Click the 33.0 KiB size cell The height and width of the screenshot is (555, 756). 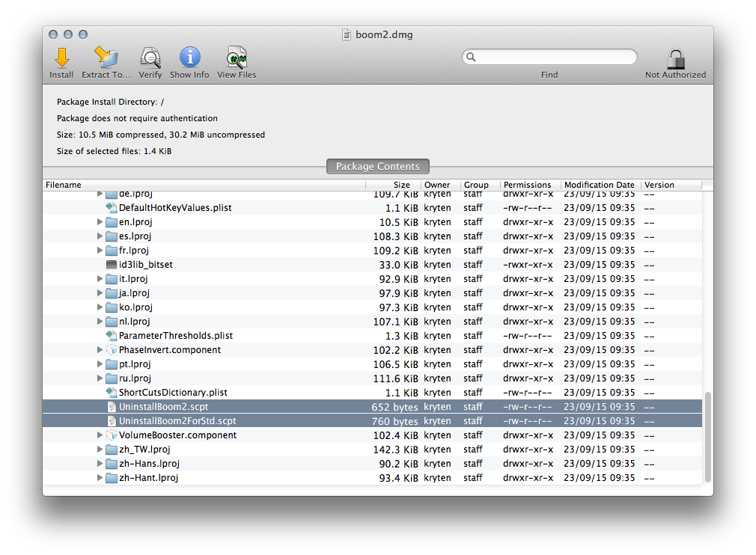point(398,265)
